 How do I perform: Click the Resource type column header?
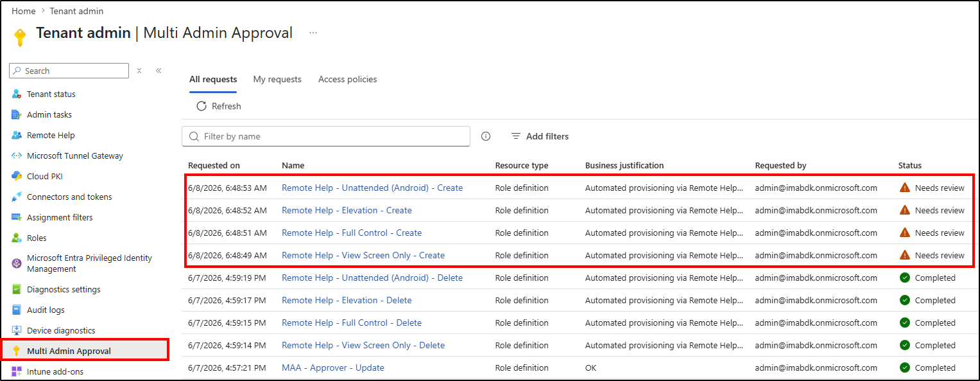click(522, 165)
